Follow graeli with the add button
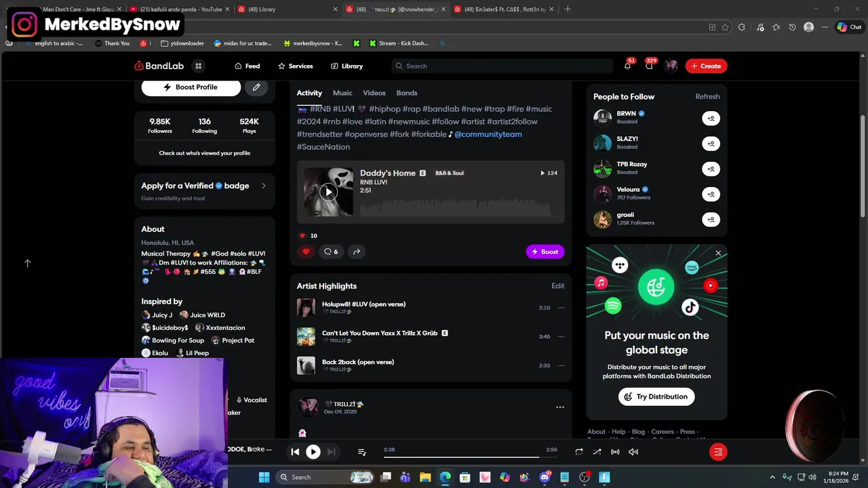This screenshot has height=488, width=868. click(711, 220)
